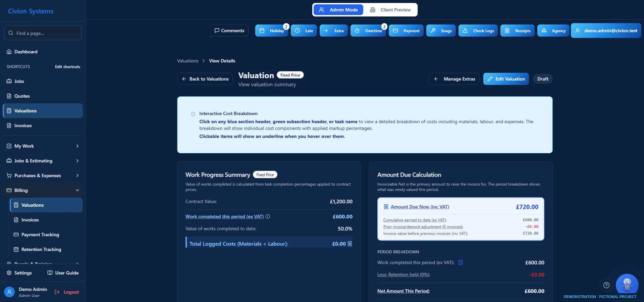Click the Logout link

coord(67,292)
